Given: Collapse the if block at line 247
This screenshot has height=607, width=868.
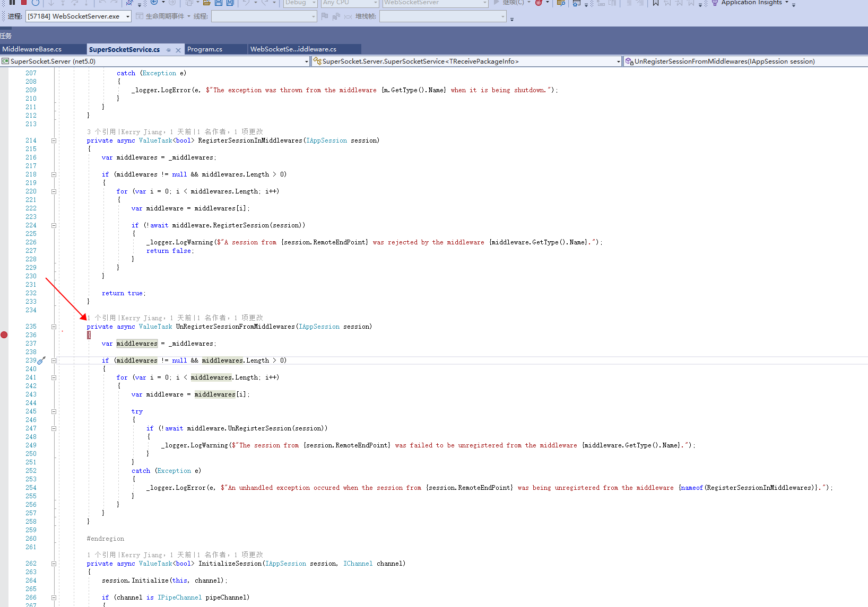Looking at the screenshot, I should (54, 428).
